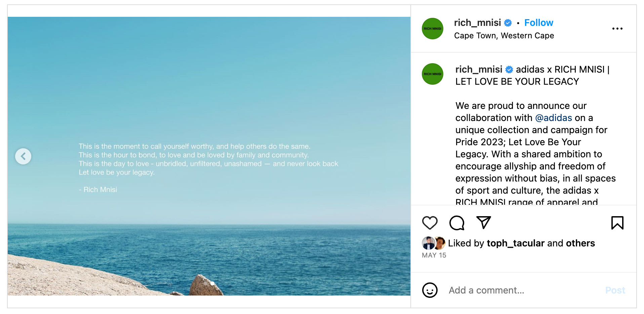Show others who liked the post
Image resolution: width=644 pixels, height=314 pixels.
pos(580,243)
